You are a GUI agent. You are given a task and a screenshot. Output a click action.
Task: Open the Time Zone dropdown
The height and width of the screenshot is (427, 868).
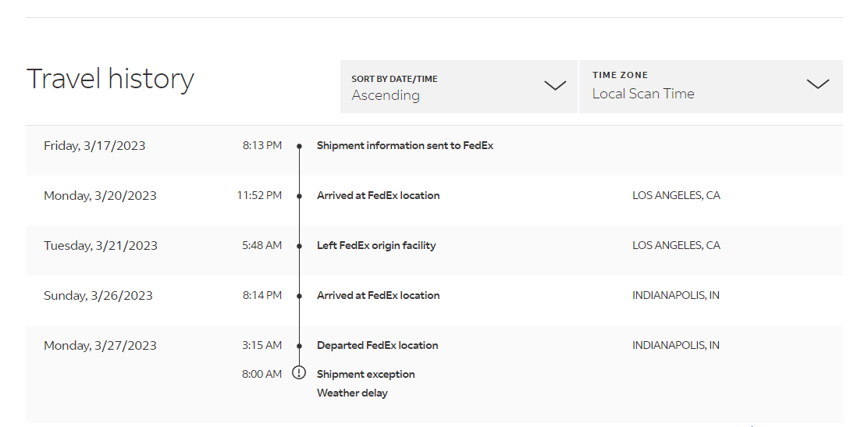pos(710,86)
